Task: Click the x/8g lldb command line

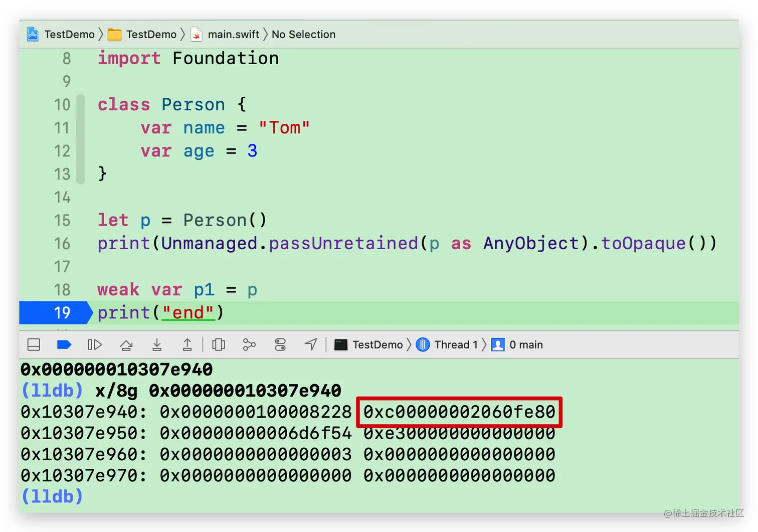Action: pos(181,391)
